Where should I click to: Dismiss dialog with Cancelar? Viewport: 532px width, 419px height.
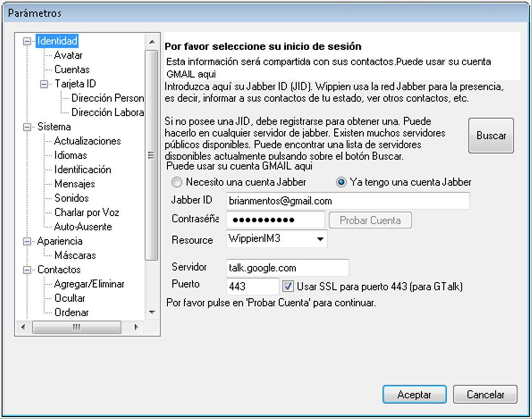(x=485, y=394)
